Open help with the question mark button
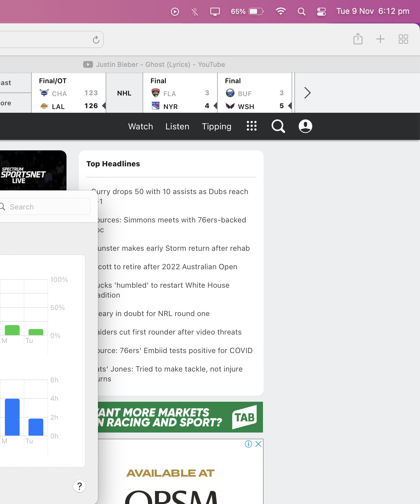This screenshot has height=504, width=420. coord(79,486)
